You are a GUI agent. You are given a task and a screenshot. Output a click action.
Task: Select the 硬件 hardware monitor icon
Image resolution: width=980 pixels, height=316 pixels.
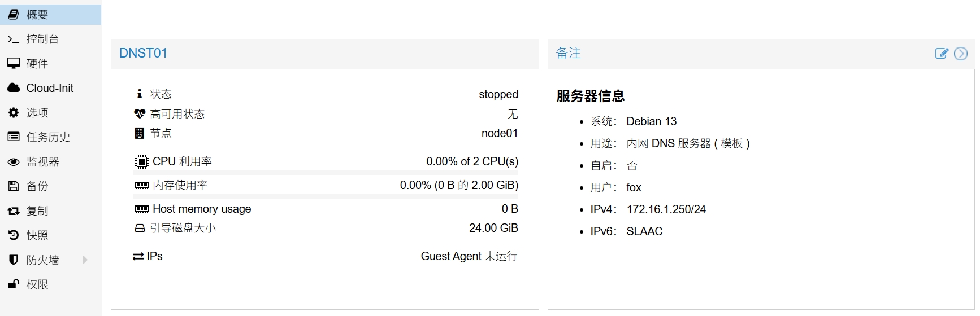(x=14, y=63)
